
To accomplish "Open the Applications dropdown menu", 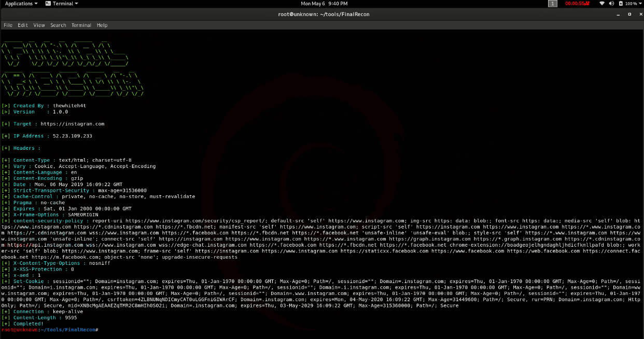I will [21, 4].
